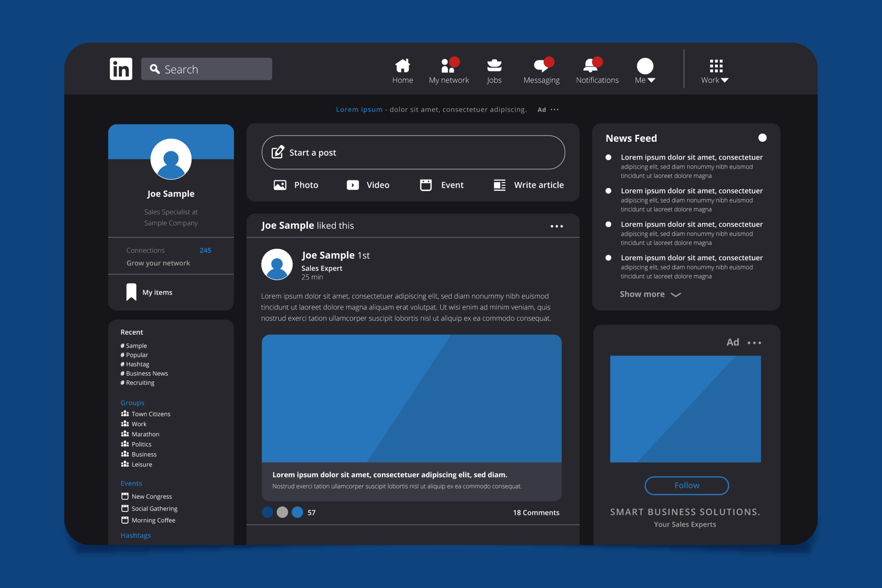This screenshot has width=882, height=588.
Task: Click the LinkedIn logo icon
Action: coord(120,68)
